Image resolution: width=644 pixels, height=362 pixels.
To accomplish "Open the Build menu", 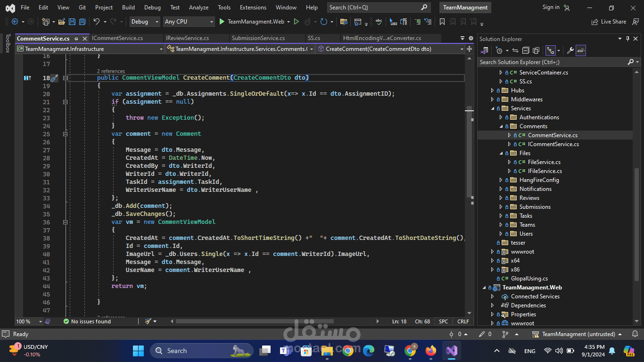I will pos(128,8).
